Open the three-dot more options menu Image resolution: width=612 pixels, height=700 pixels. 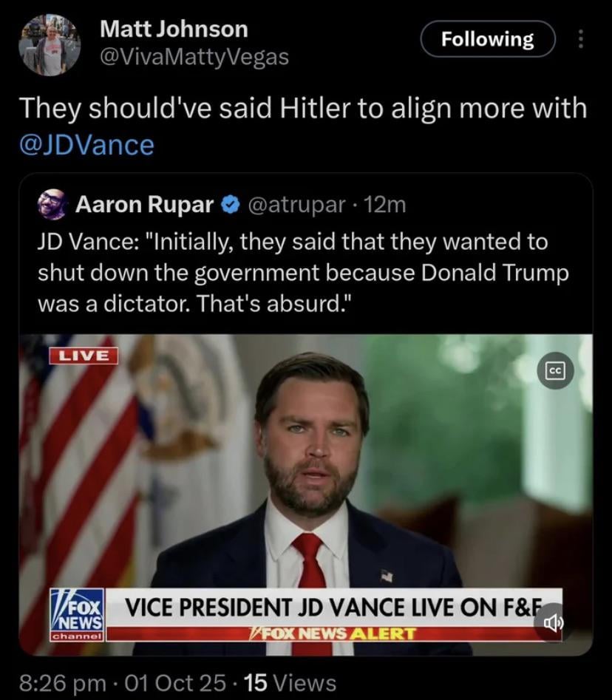[580, 39]
